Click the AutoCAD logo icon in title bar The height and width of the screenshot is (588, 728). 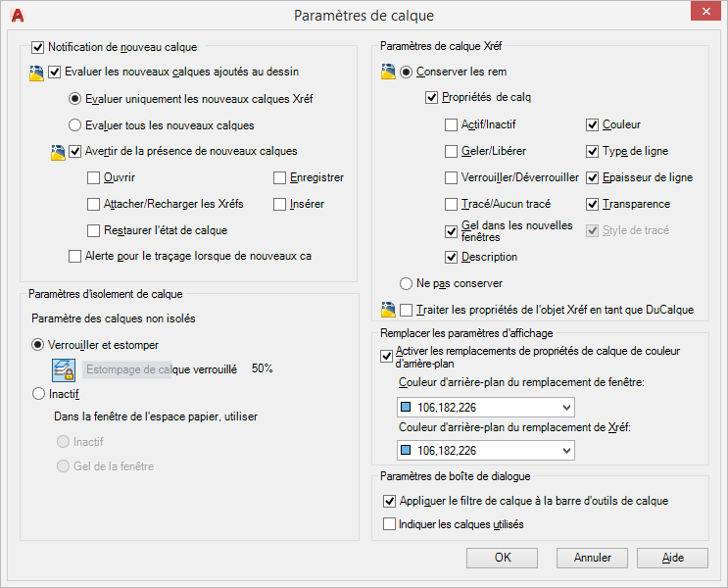[x=16, y=15]
